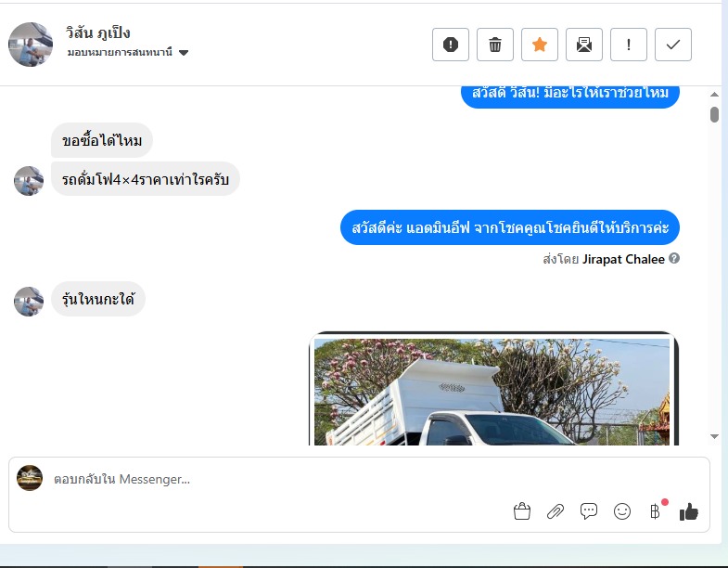
Task: Click the help icon beside Jirapat Chalee
Action: point(674,258)
